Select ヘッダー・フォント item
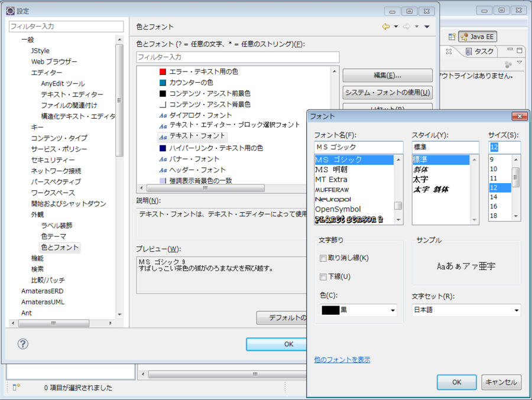Screen dimensions: 532x400 (192, 170)
